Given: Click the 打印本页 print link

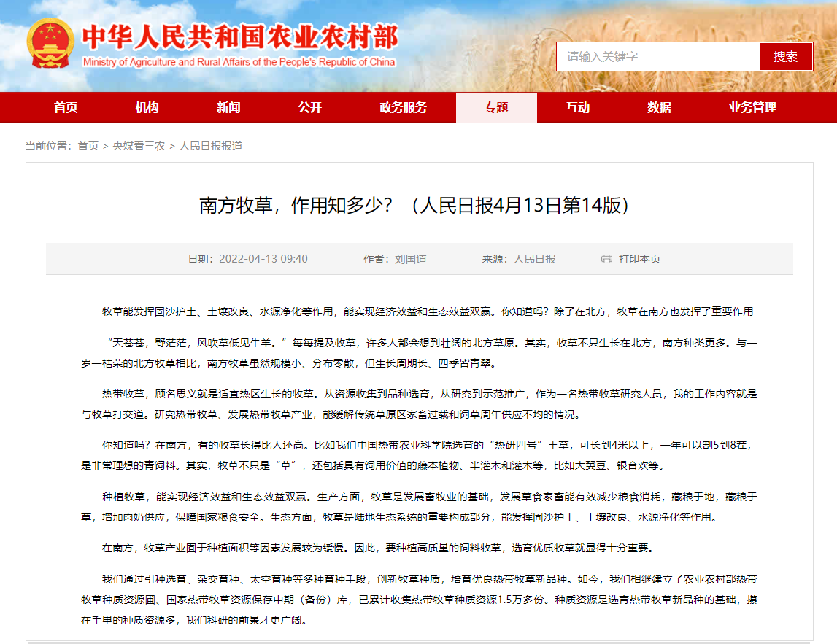Looking at the screenshot, I should [639, 259].
